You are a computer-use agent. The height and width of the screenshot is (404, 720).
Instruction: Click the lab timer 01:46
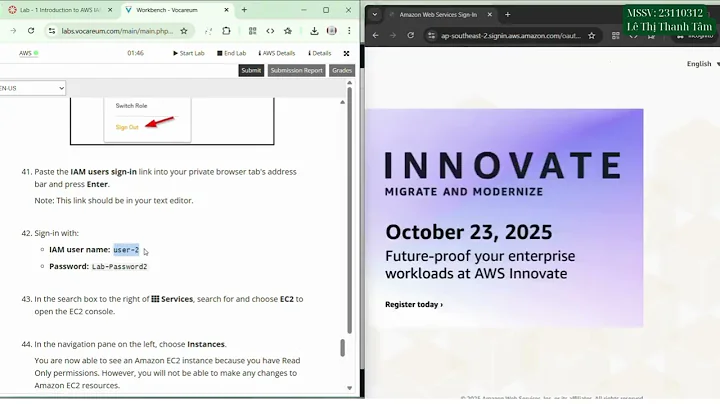tap(135, 53)
